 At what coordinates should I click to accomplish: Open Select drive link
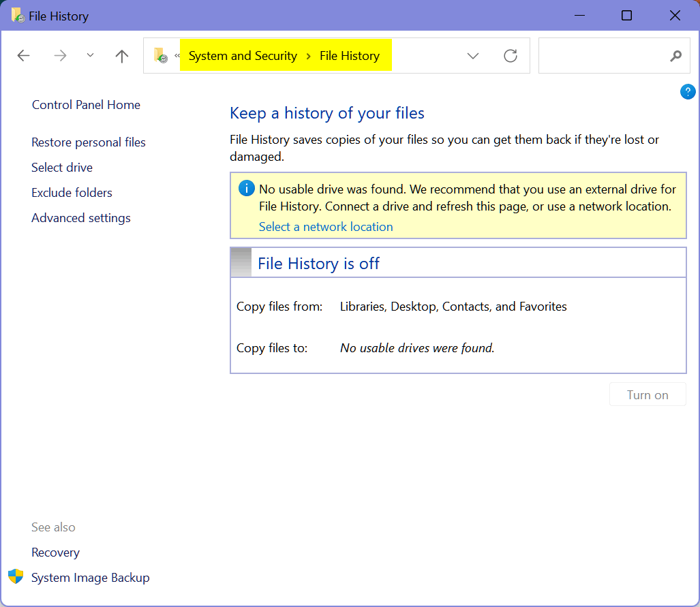(x=62, y=168)
